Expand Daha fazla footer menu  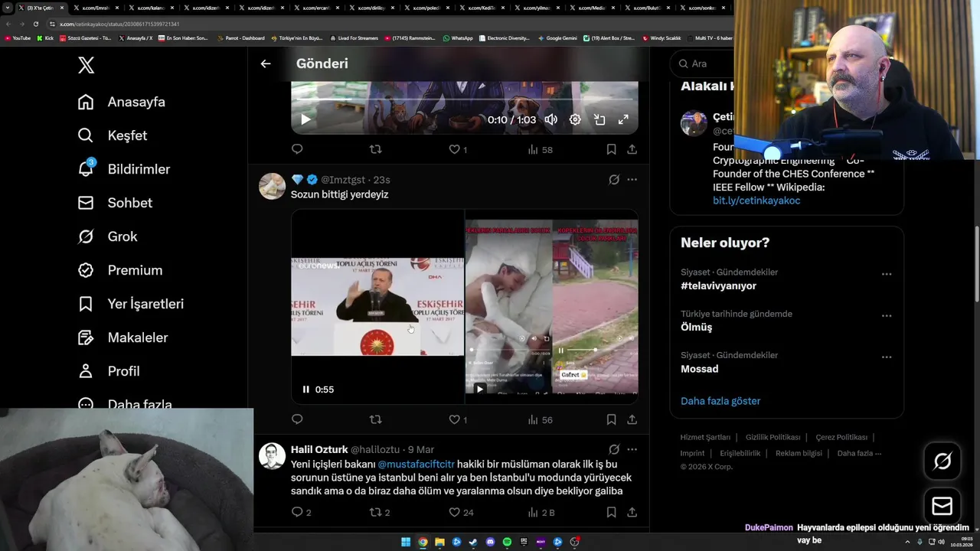coord(859,453)
